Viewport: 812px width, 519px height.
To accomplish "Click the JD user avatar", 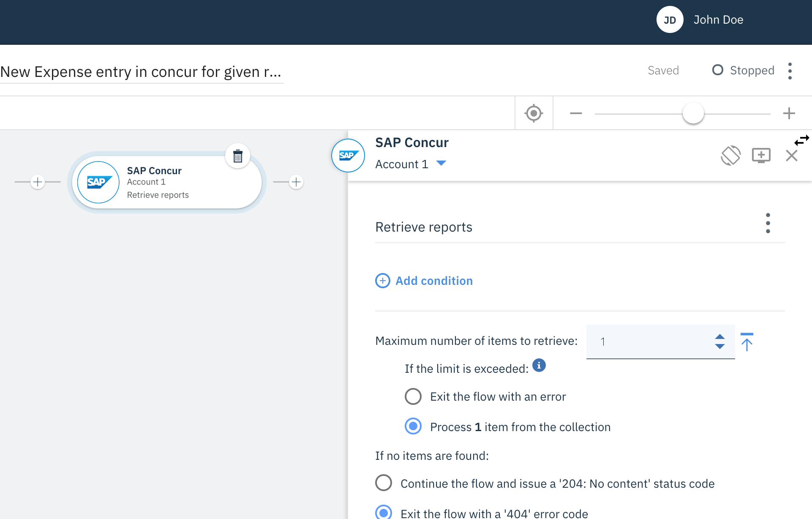I will point(670,20).
